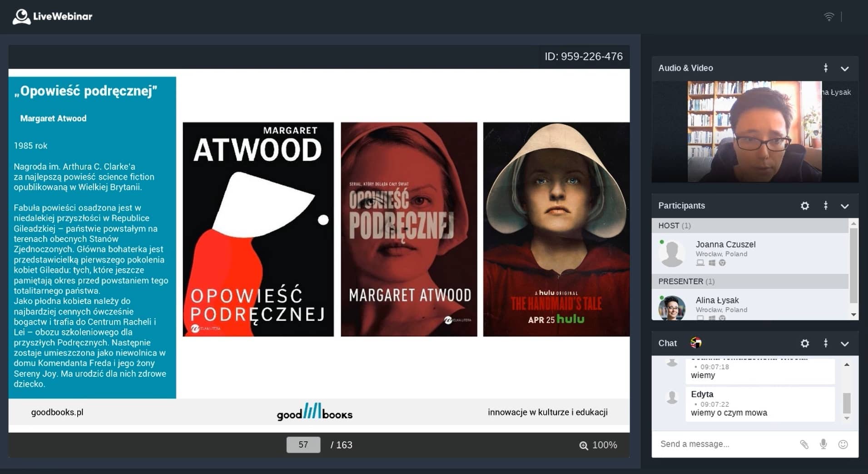868x474 pixels.
Task: Click the 'wiemy' chat message
Action: [x=760, y=371]
